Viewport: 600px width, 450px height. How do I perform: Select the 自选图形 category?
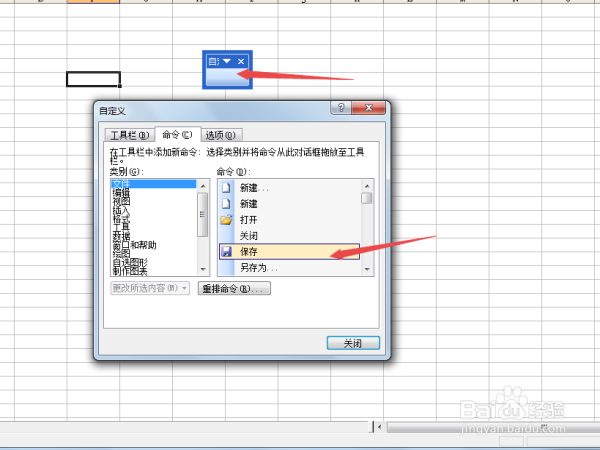153,262
